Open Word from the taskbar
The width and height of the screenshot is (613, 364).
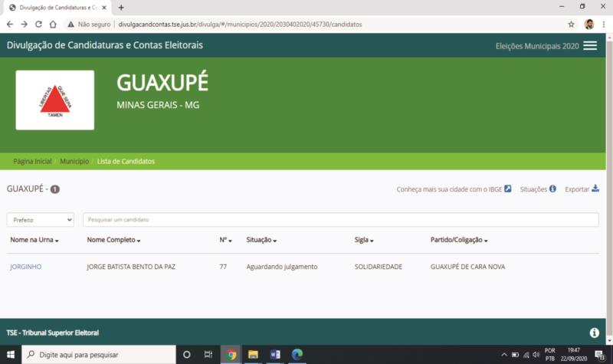[x=275, y=355]
